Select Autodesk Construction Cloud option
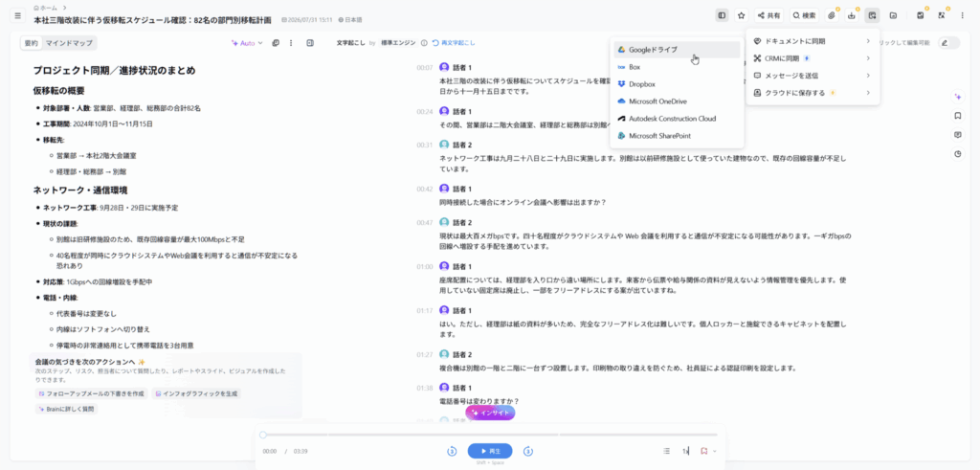Screen dimensions: 980x470 (x=677, y=118)
